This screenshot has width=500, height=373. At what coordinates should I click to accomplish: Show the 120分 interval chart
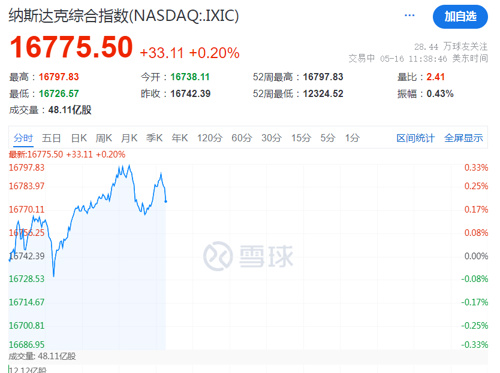[x=210, y=138]
